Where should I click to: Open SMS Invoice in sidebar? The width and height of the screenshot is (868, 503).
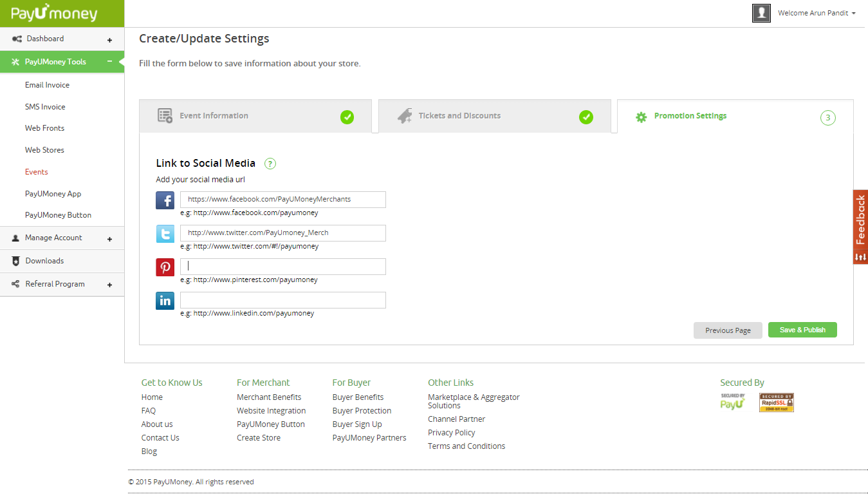click(45, 107)
